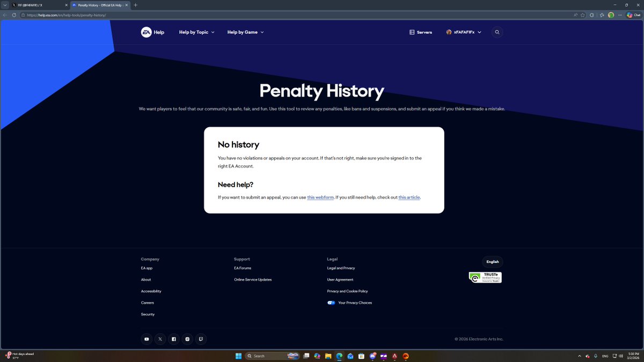Open Privacy and Cookie Policy link
The image size is (644, 362).
tap(347, 291)
